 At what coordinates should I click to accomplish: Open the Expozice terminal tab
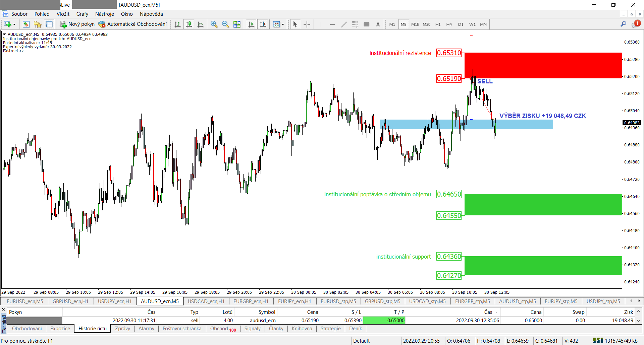tap(60, 328)
